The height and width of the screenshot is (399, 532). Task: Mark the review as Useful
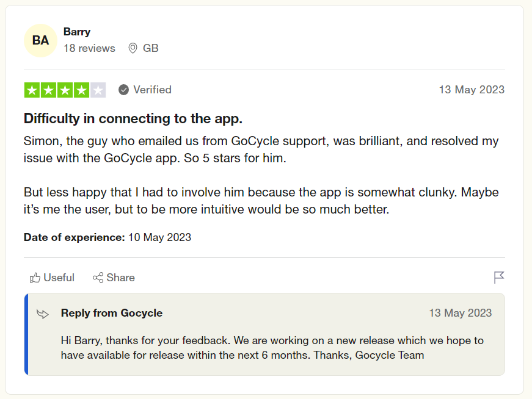point(52,278)
